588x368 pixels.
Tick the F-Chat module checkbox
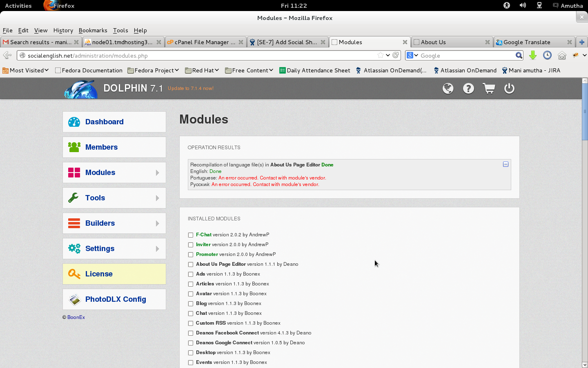coord(191,235)
